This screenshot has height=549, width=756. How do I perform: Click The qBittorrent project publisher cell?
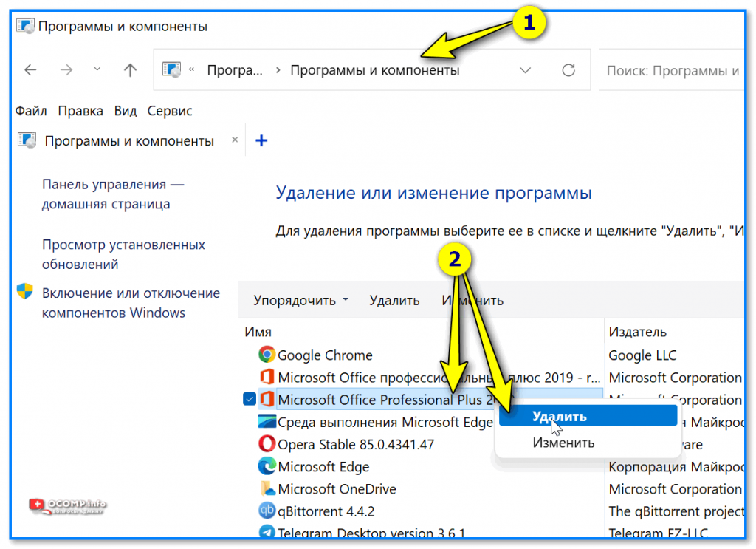tap(676, 511)
